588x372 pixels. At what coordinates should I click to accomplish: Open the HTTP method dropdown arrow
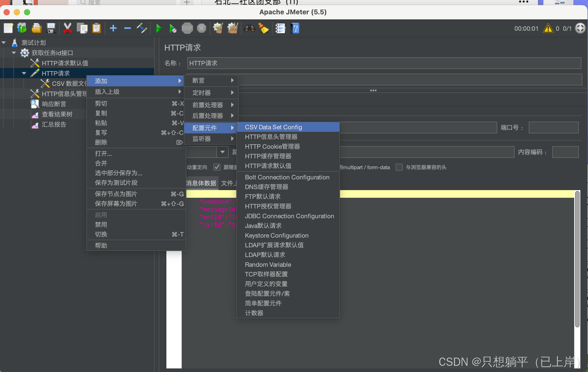point(222,152)
